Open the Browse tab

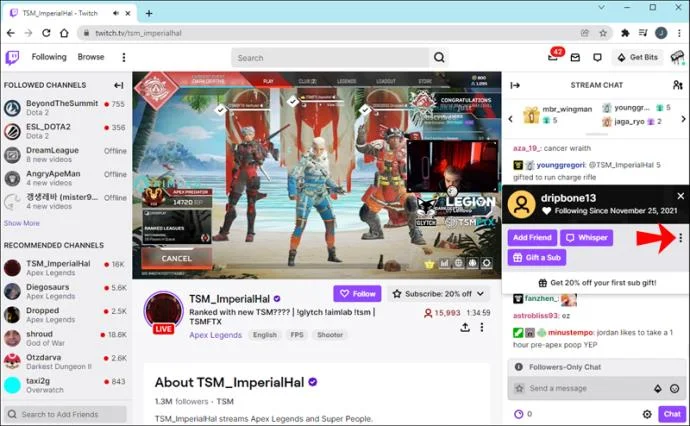click(x=91, y=57)
